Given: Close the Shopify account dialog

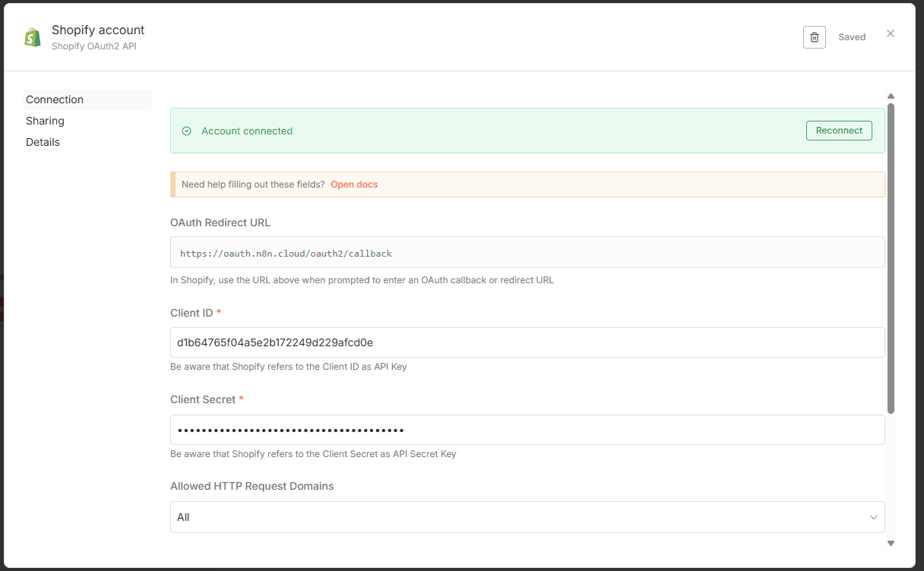Looking at the screenshot, I should coord(891,33).
